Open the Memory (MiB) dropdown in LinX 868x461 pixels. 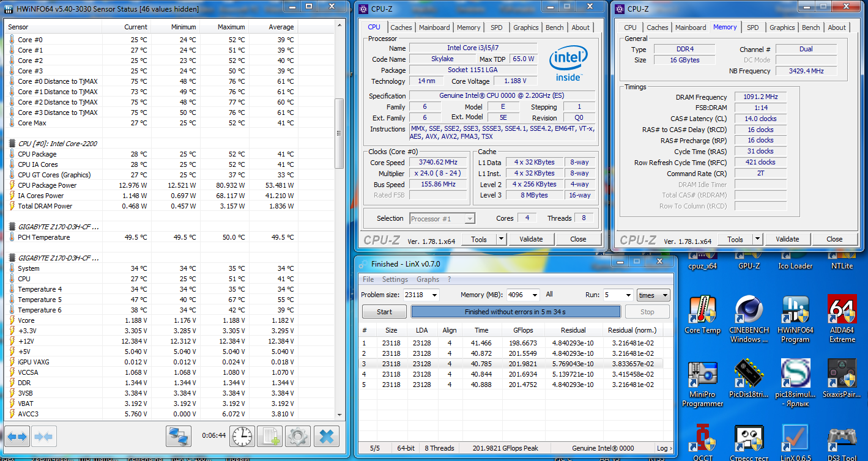pyautogui.click(x=534, y=295)
